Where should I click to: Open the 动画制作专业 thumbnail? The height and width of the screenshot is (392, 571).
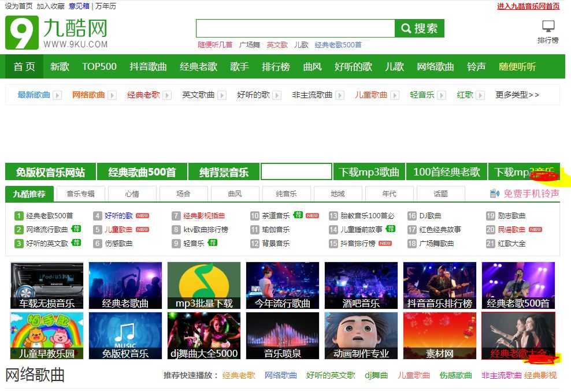point(361,335)
